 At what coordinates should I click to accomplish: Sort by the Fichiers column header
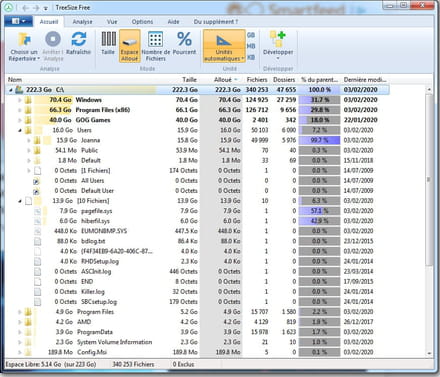point(257,80)
